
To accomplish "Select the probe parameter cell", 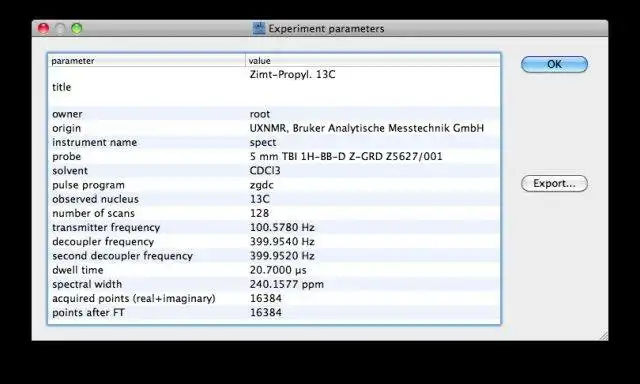I will (x=66, y=156).
